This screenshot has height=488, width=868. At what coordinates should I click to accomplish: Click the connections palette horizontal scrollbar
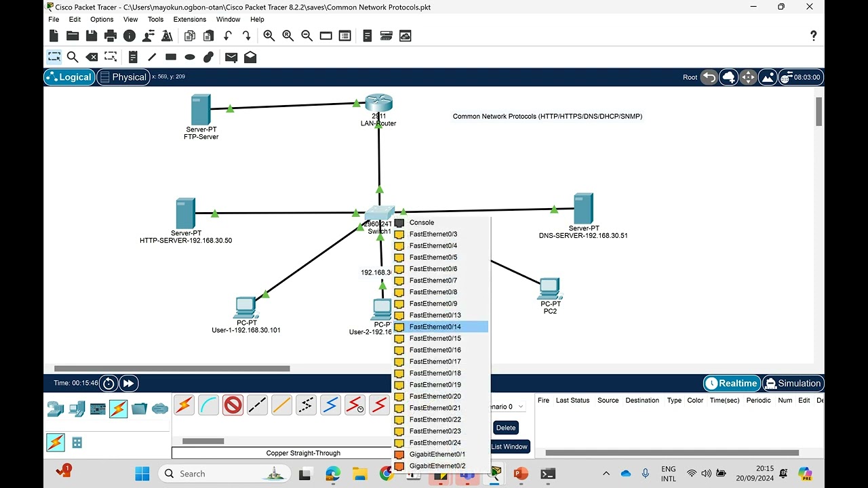point(203,441)
